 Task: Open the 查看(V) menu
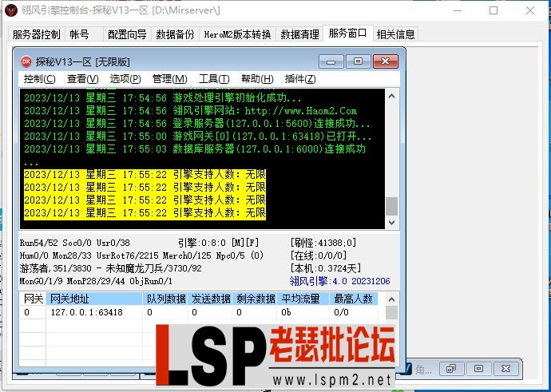pyautogui.click(x=82, y=79)
